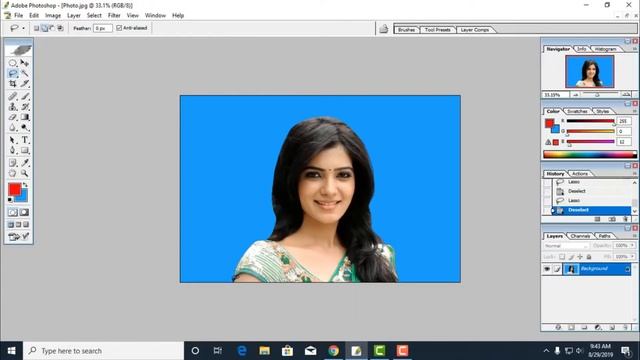Switch to the Actions tab
The height and width of the screenshot is (360, 640).
tap(580, 174)
